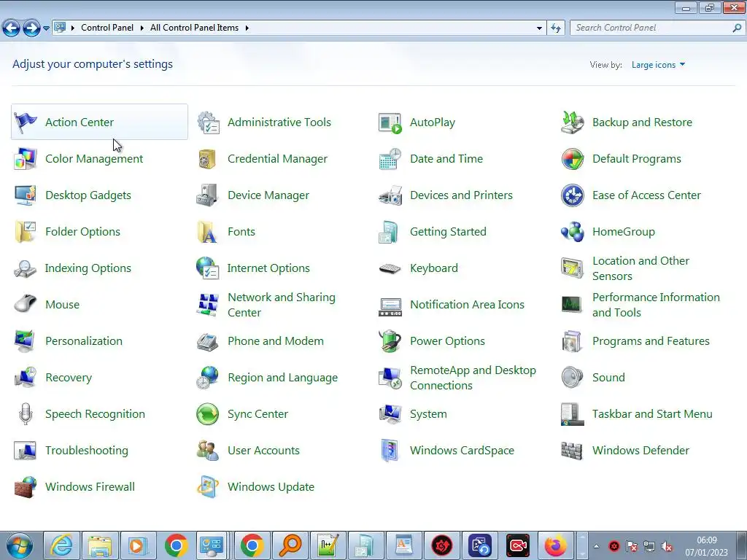Viewport: 747px width, 560px height.
Task: Open Performance Information and Tools link
Action: [656, 305]
